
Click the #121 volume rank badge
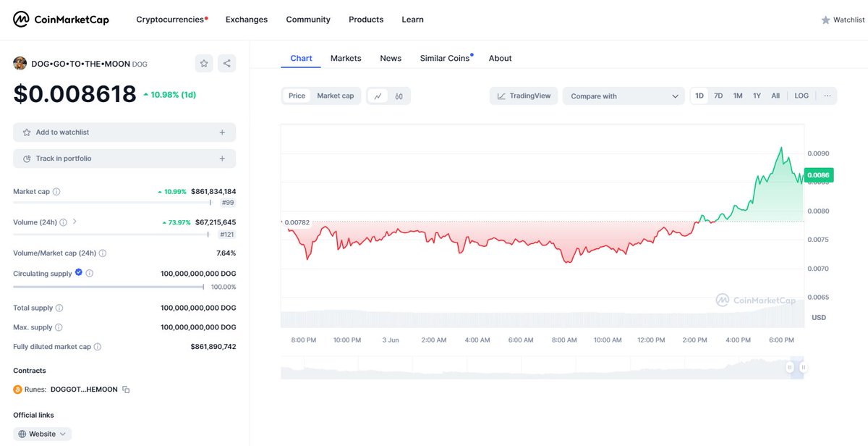tap(227, 235)
